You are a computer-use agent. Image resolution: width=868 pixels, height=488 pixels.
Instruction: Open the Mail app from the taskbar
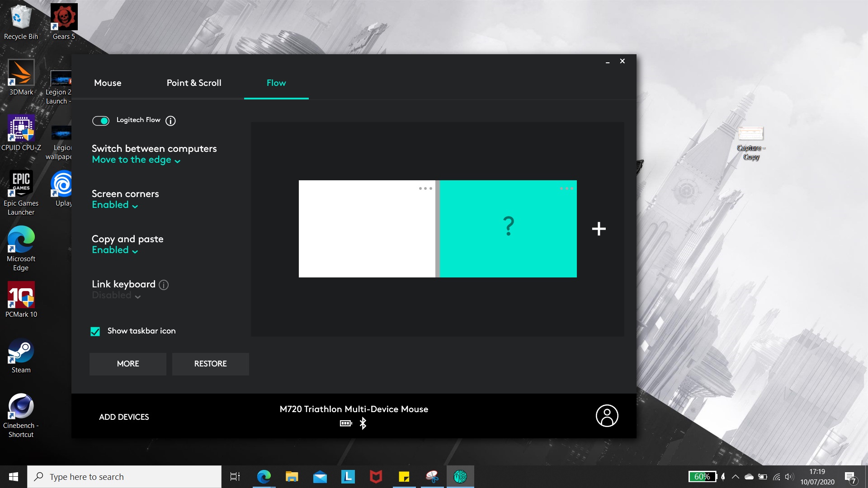pos(320,477)
